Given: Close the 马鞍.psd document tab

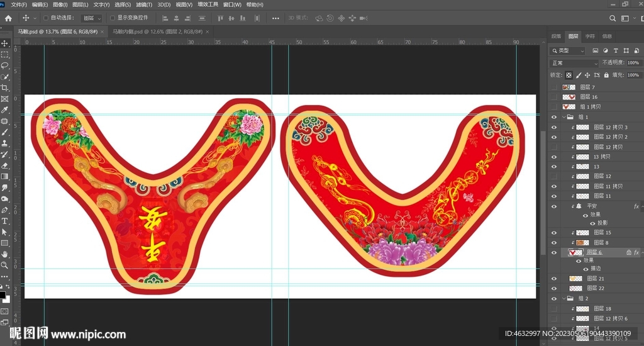Looking at the screenshot, I should pyautogui.click(x=103, y=31).
